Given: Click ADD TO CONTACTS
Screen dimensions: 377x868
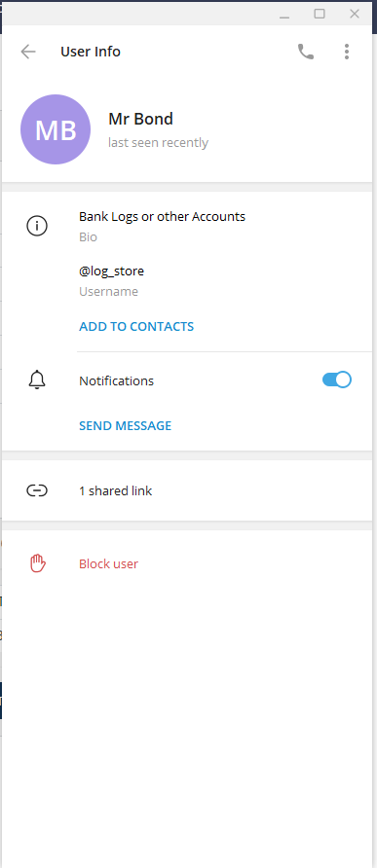Looking at the screenshot, I should [x=136, y=326].
